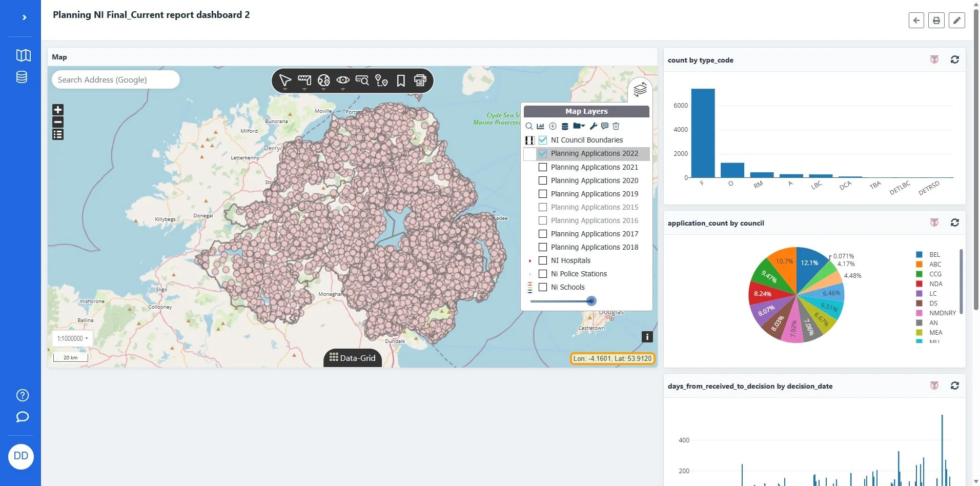This screenshot has height=486, width=980.
Task: Open the database icon in Map Layers toolbar
Action: tap(565, 126)
